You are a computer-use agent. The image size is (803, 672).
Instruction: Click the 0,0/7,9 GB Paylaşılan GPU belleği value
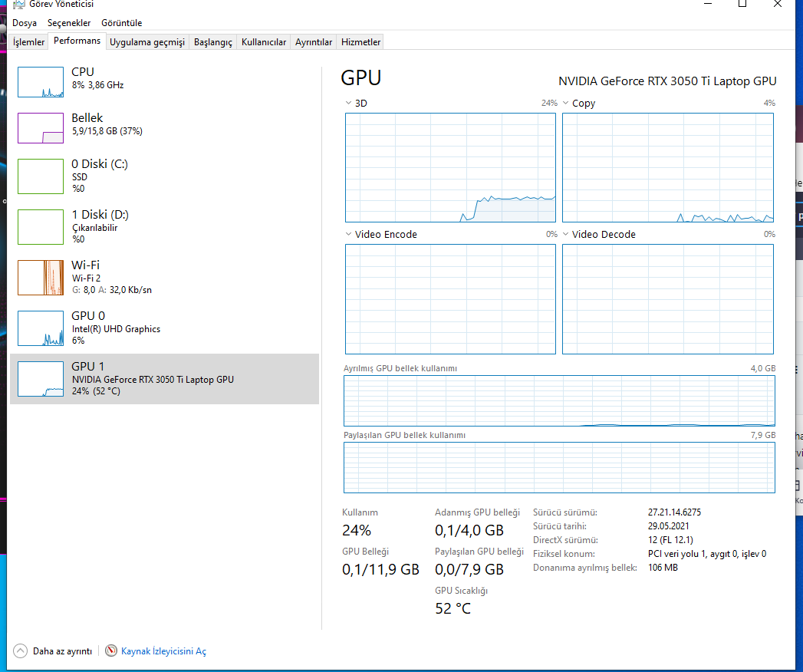(x=469, y=569)
